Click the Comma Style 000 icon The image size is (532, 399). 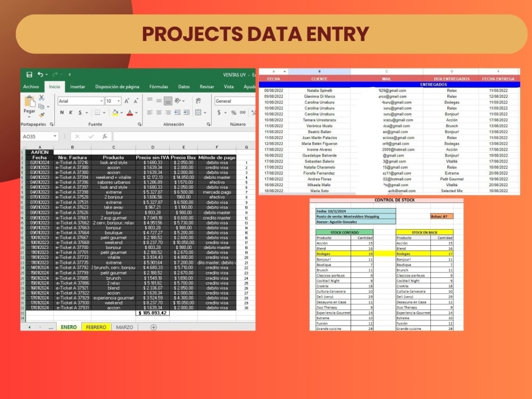click(243, 112)
